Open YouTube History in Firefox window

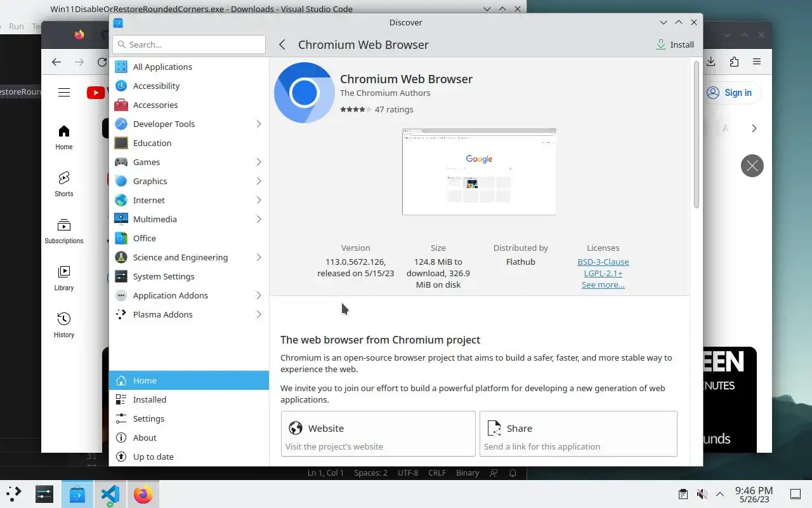[x=63, y=325]
